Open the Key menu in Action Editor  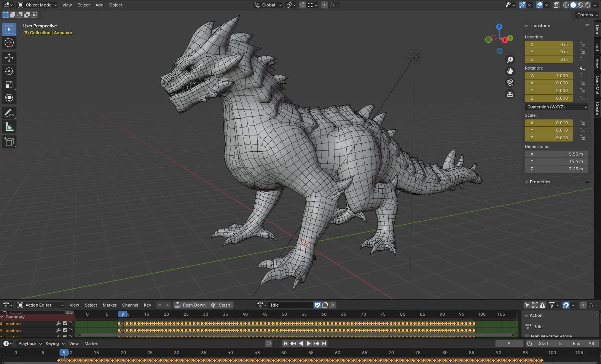(147, 305)
